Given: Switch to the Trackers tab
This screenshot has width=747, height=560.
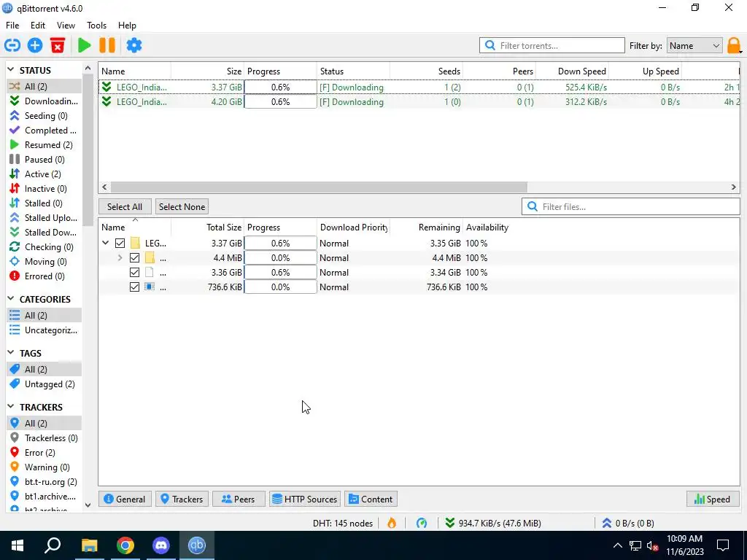Looking at the screenshot, I should click(182, 499).
